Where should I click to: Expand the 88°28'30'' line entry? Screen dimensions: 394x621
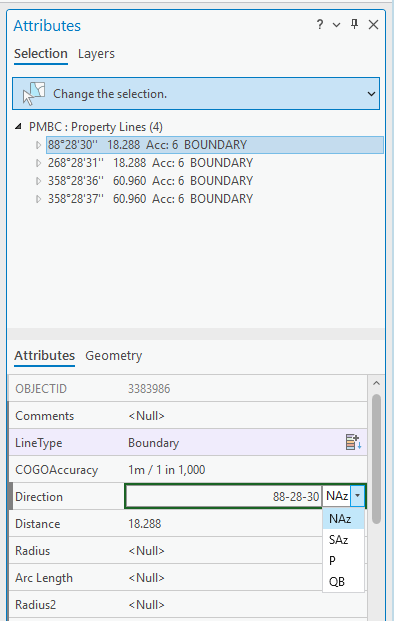point(38,145)
